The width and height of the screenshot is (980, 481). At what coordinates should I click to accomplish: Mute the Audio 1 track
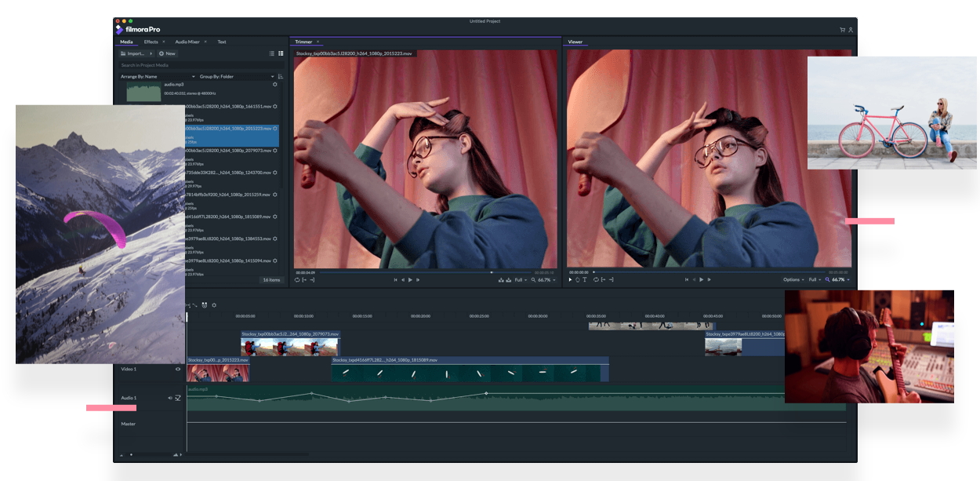click(170, 398)
